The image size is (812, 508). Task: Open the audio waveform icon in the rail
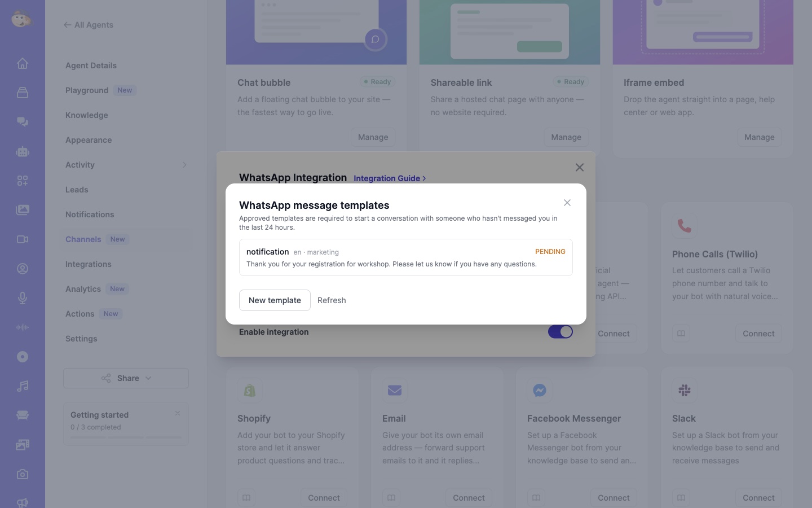click(23, 327)
